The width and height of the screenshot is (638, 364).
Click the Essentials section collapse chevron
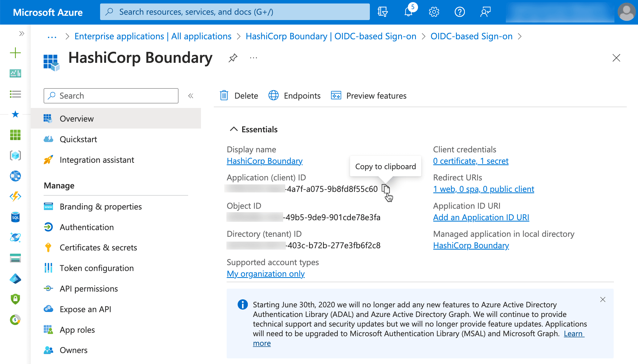[x=234, y=129]
